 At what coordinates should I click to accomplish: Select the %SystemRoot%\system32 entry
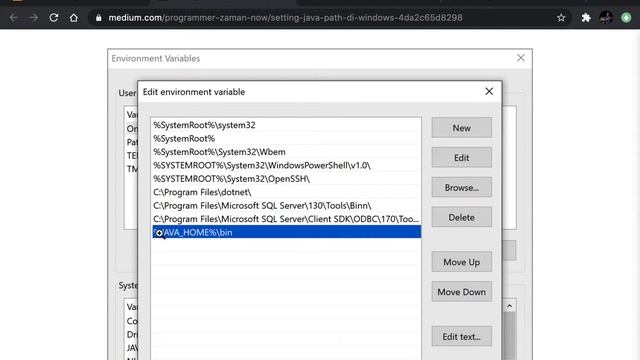tap(286, 125)
